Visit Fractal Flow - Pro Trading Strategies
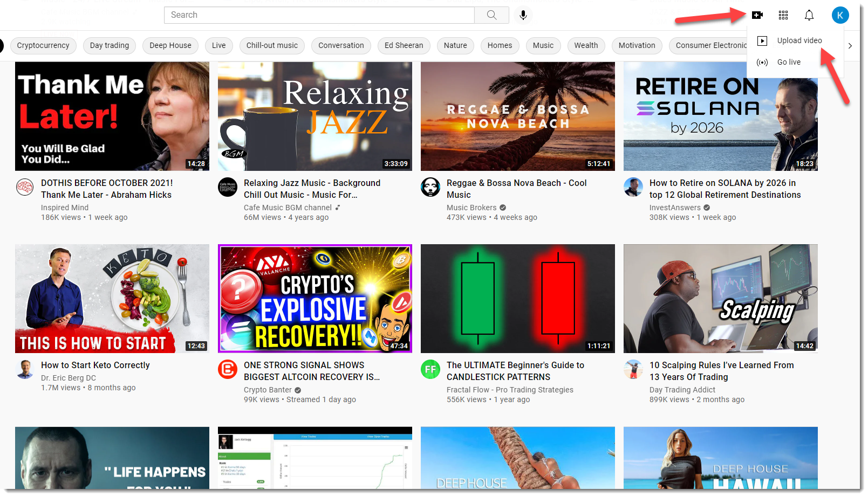868x497 pixels. 510,390
